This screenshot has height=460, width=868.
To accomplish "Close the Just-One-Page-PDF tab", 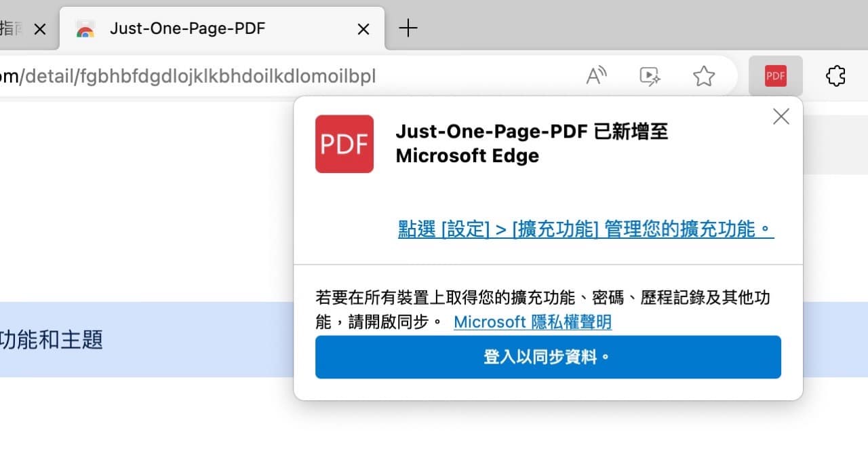I will (x=363, y=29).
